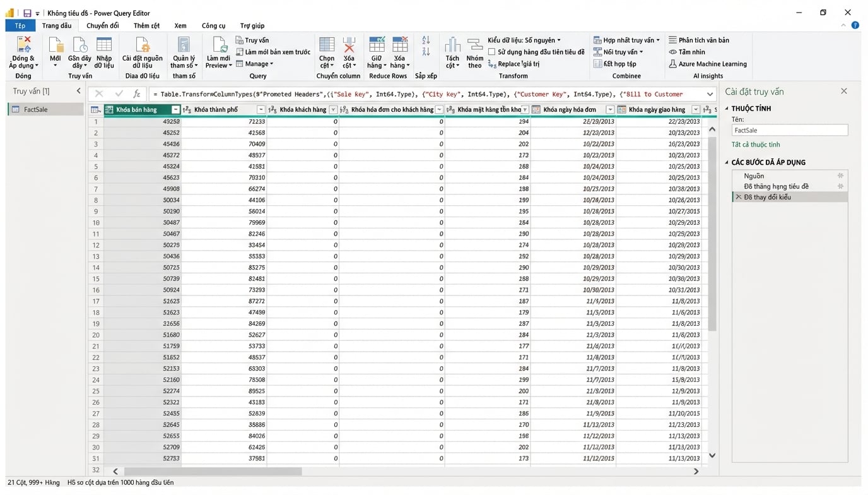Select the Nguồn applied step
This screenshot has width=868, height=495.
click(x=790, y=176)
